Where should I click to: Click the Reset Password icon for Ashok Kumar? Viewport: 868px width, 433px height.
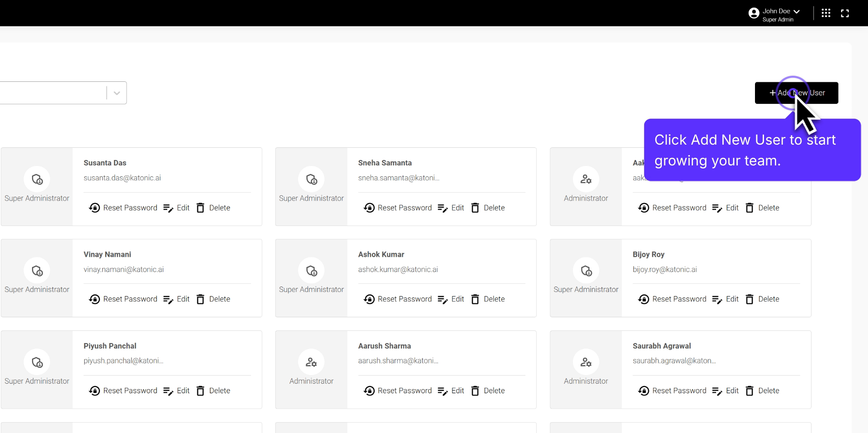tap(369, 299)
